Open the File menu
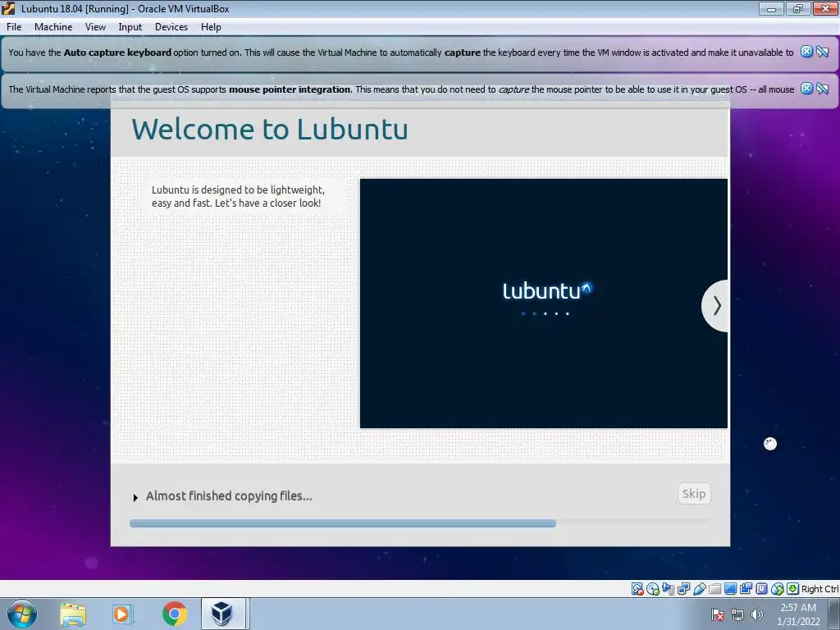The width and height of the screenshot is (840, 630). pyautogui.click(x=14, y=27)
